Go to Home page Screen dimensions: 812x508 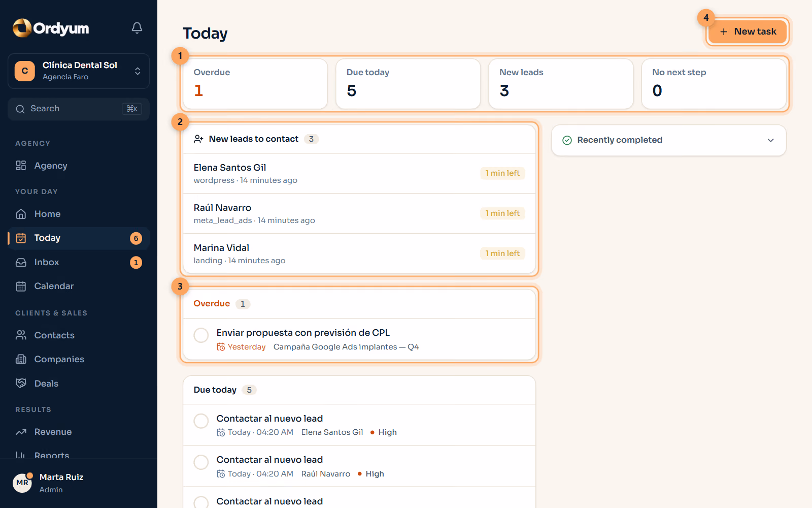tap(79, 214)
